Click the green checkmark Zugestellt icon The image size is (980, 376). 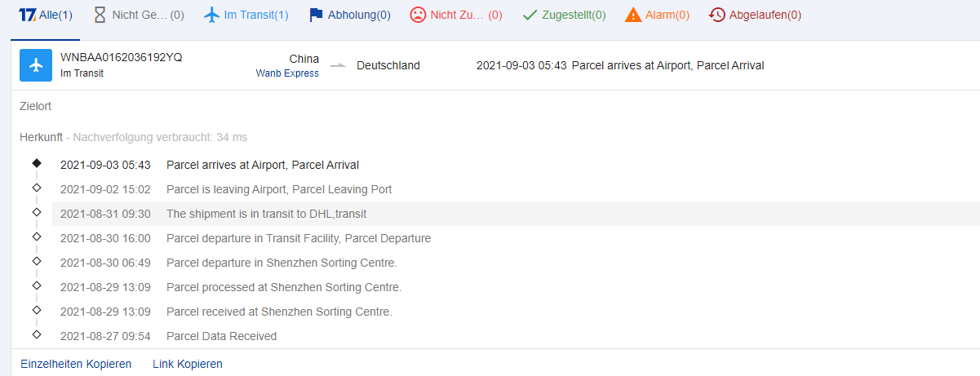[x=530, y=15]
